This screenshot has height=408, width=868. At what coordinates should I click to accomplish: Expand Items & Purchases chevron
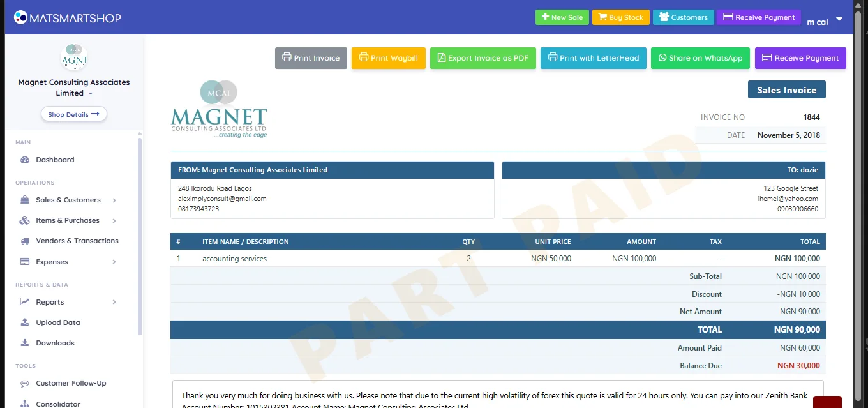(114, 221)
